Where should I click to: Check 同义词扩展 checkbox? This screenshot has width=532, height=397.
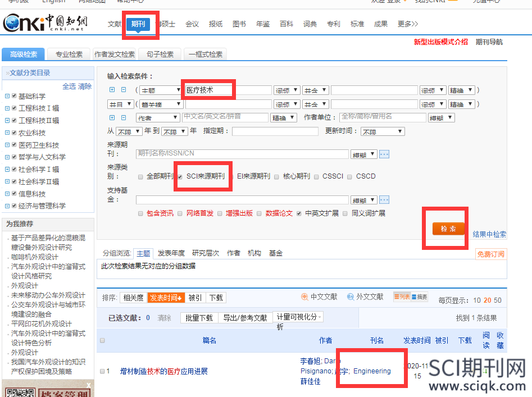(345, 213)
